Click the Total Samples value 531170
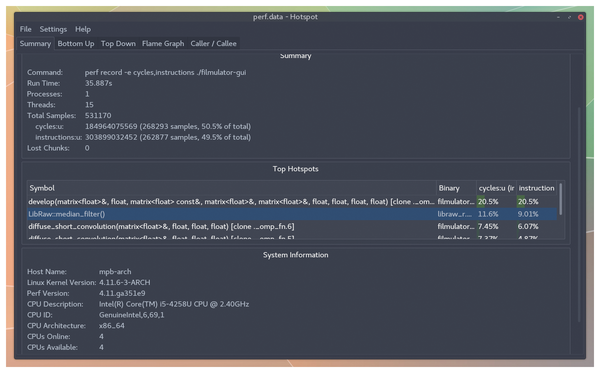This screenshot has height=373, width=600. (x=98, y=116)
